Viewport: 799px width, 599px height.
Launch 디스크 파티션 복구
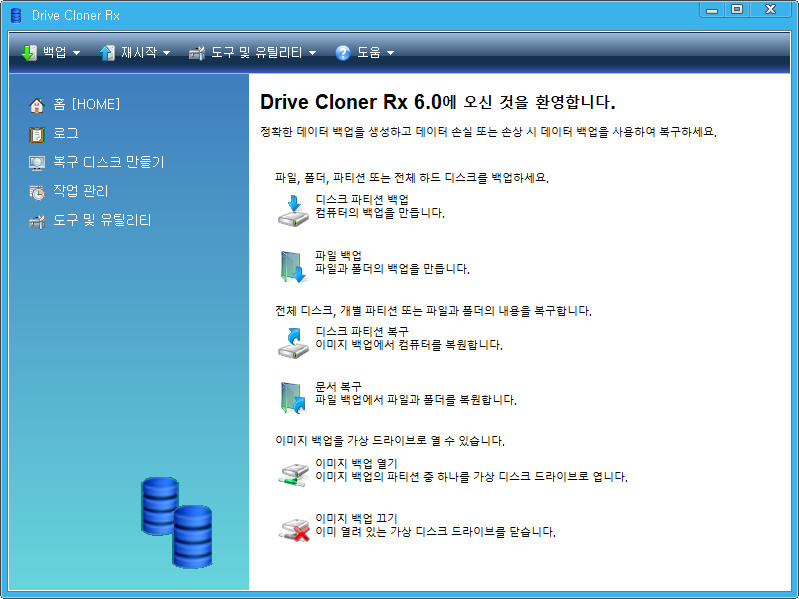[362, 332]
